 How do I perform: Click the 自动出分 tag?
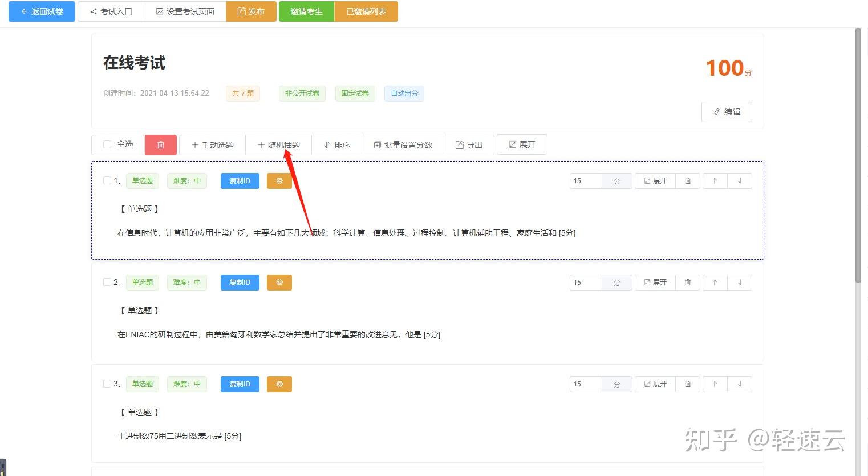(x=404, y=94)
